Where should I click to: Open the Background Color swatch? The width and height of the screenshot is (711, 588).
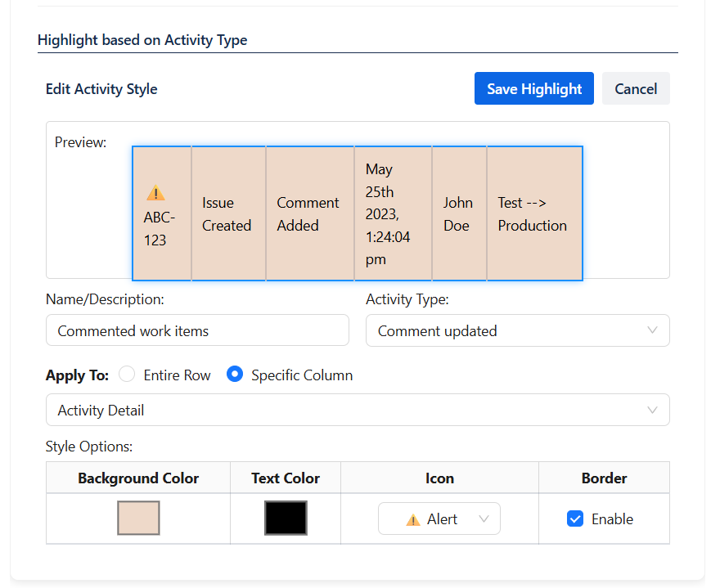138,518
